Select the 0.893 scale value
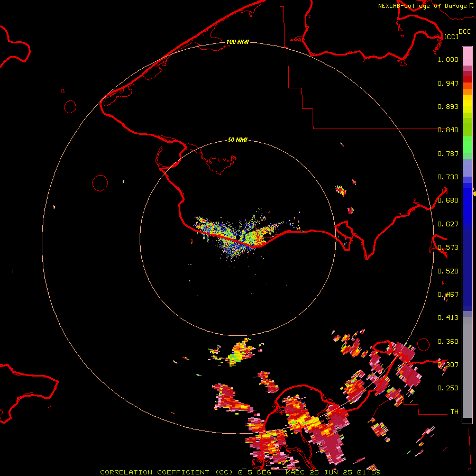Screen dimensions: 476x476 [448, 106]
